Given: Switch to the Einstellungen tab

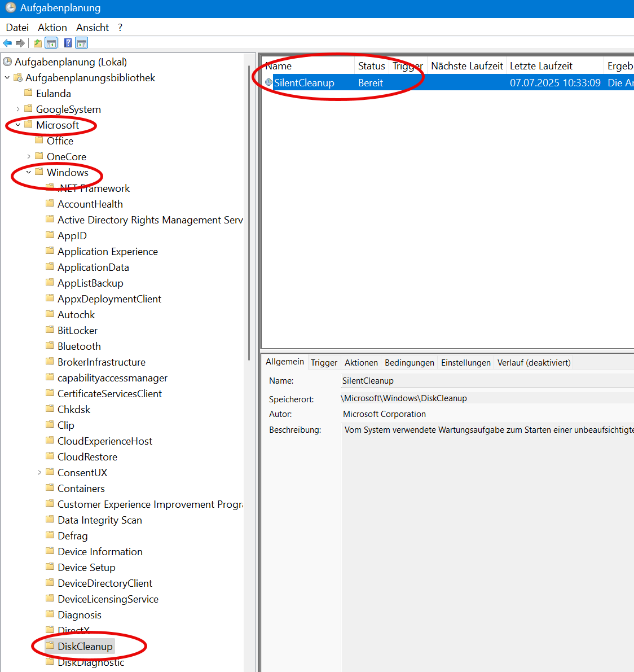Looking at the screenshot, I should (x=466, y=363).
